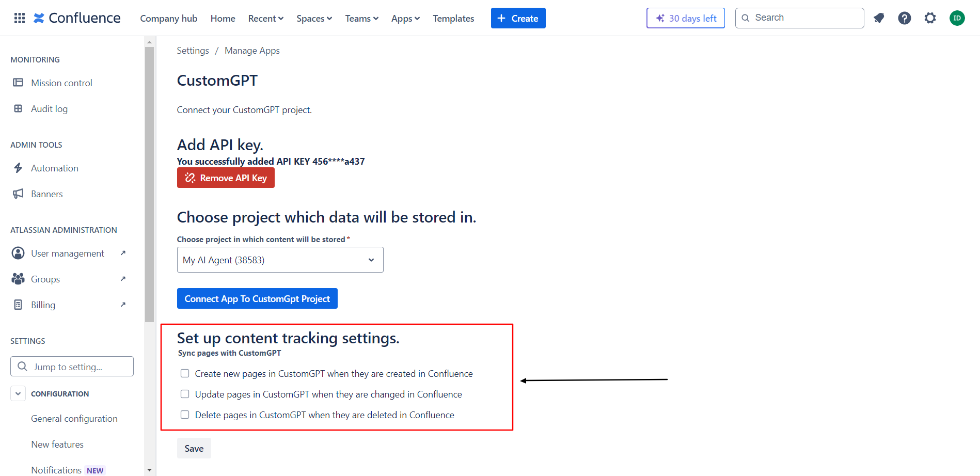
Task: Click the Mission control icon
Action: [18, 83]
